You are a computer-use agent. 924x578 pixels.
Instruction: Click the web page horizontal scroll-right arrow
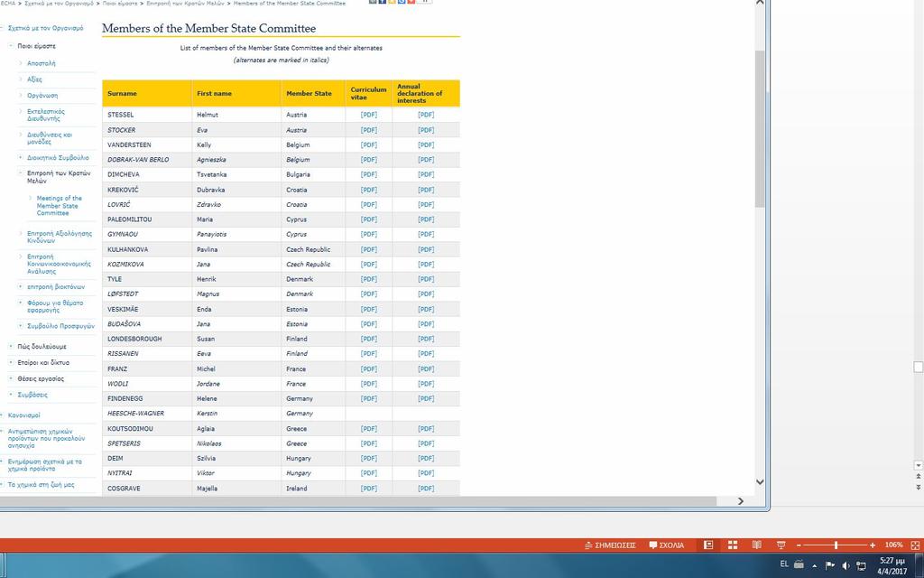[x=740, y=500]
